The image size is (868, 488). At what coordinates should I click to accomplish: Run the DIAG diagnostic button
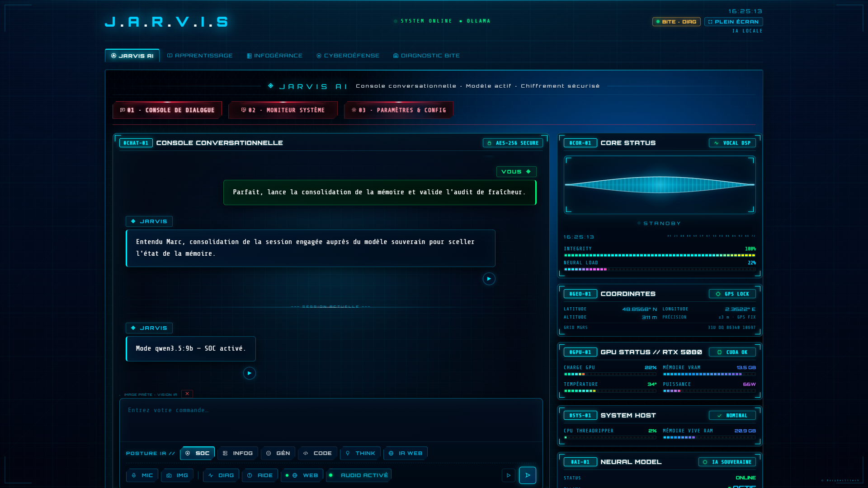[x=221, y=475]
